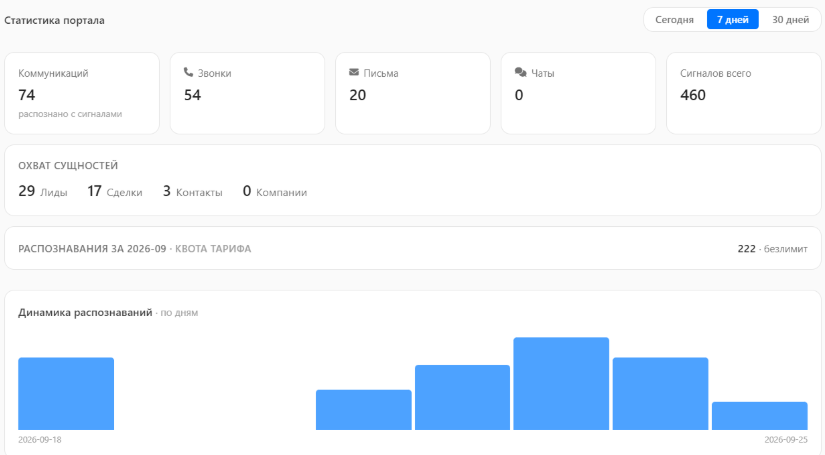This screenshot has width=825, height=455.
Task: Click the chart bar above 2026-09-18
Action: tap(66, 394)
